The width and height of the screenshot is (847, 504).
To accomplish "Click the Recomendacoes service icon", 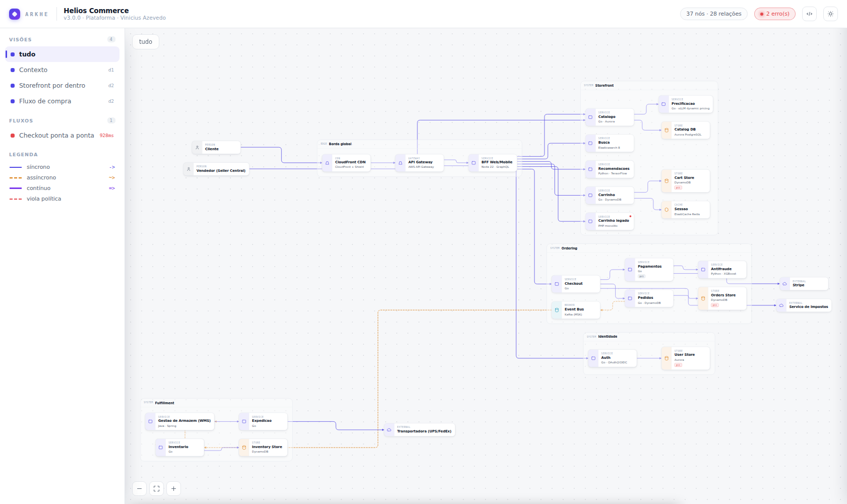I will click(x=590, y=170).
